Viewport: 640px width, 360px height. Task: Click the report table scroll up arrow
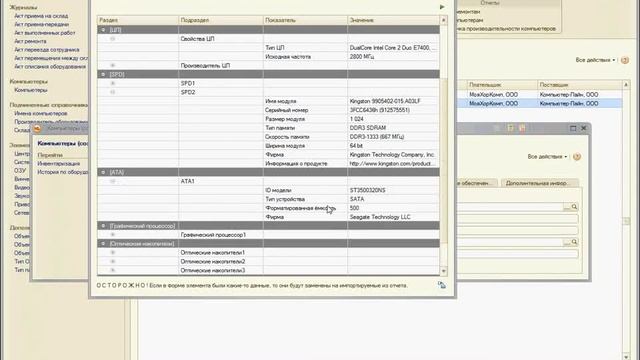point(444,20)
